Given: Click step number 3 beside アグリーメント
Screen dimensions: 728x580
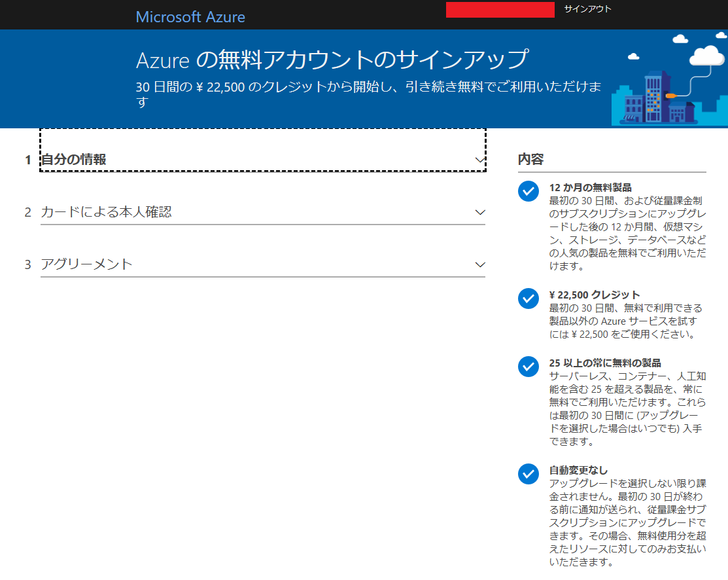Looking at the screenshot, I should pos(27,264).
